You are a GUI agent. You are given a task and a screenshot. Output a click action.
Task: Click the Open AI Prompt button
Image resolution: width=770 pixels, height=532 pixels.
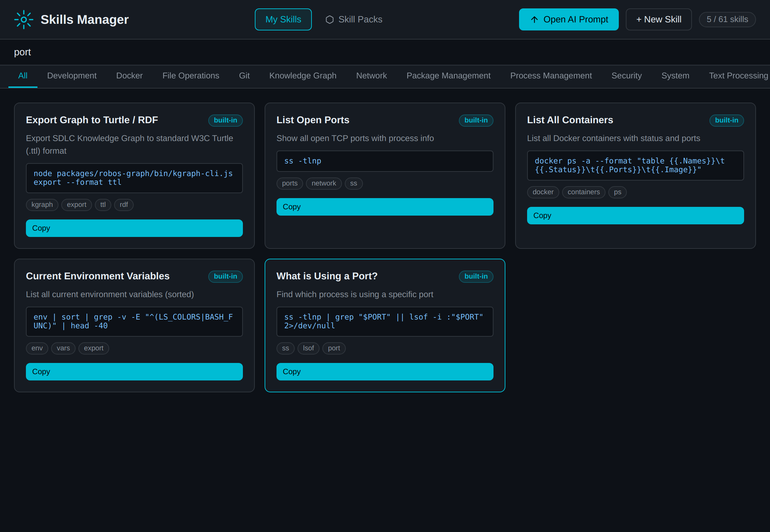[x=569, y=20]
